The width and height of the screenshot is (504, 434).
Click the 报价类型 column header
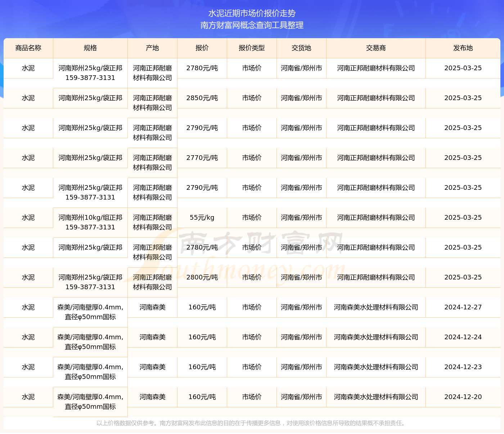[252, 48]
